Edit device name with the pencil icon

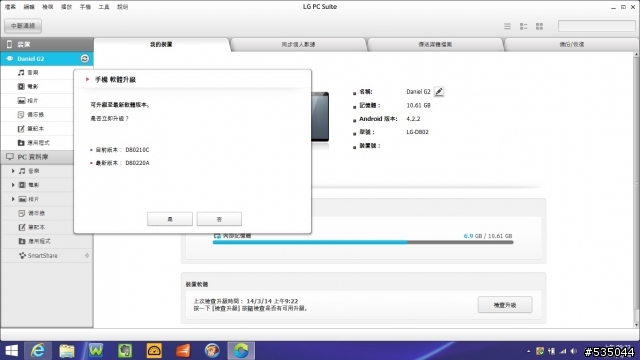[439, 92]
